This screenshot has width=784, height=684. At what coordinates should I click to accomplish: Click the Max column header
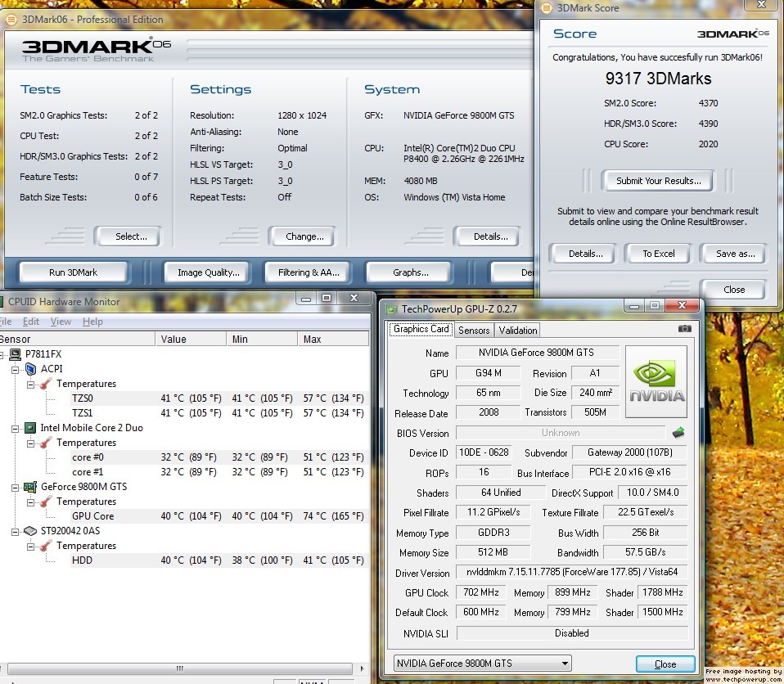pyautogui.click(x=332, y=339)
